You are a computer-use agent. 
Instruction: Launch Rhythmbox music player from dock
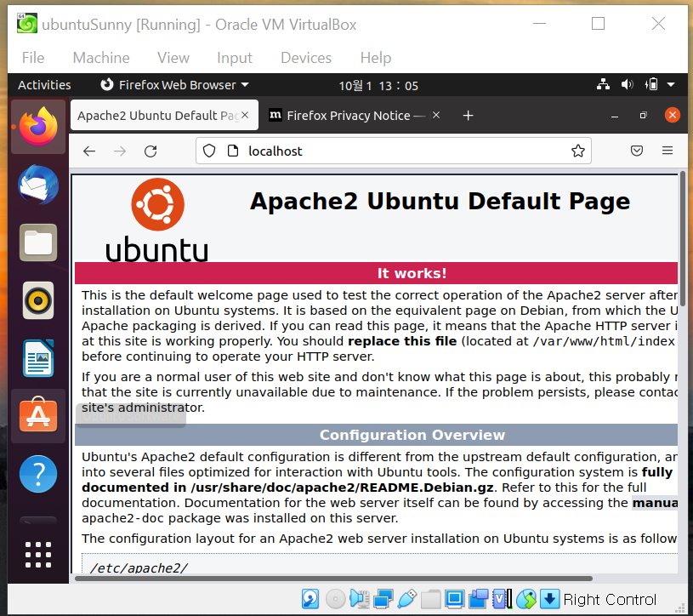tap(38, 300)
